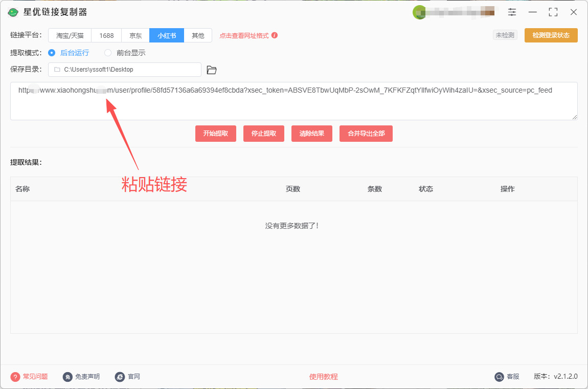Open 免责声明 link
Viewport: 588px width, 389px height.
coord(87,377)
